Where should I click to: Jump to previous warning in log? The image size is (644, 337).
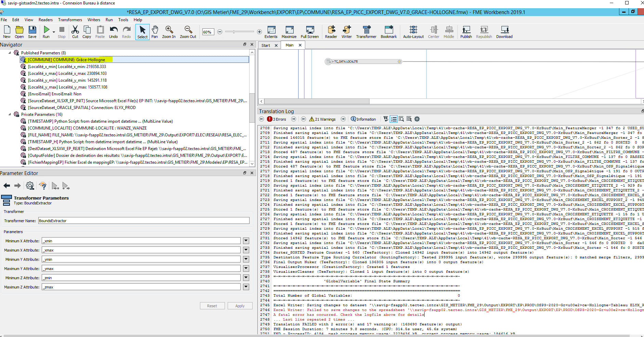point(304,119)
